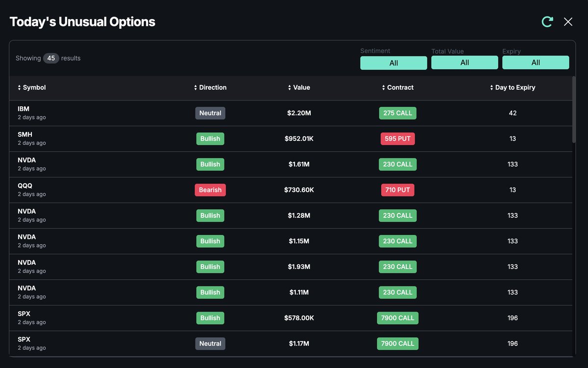Open the Sentiment filter dropdown
Image resolution: width=588 pixels, height=368 pixels.
pos(393,63)
